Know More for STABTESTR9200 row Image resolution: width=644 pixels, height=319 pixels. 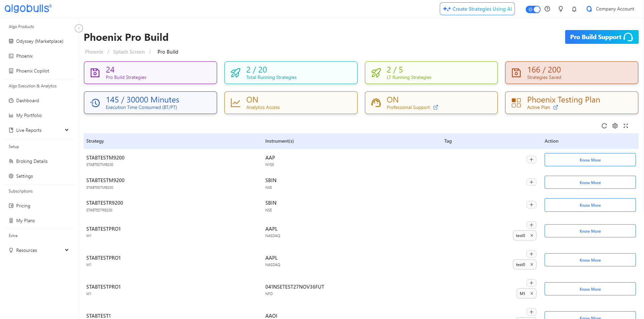pos(590,205)
